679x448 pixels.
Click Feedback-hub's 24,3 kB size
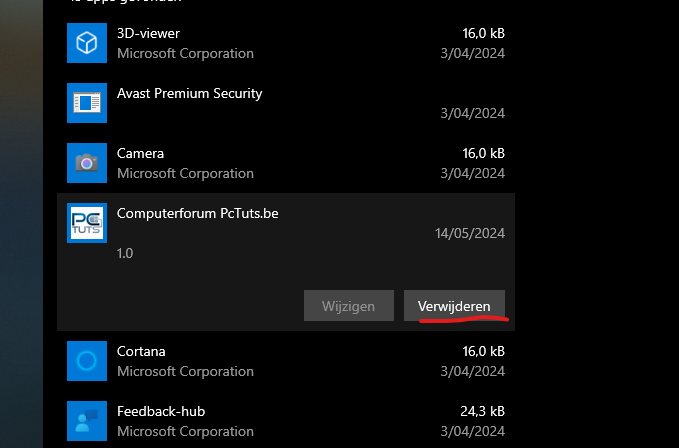coord(482,411)
